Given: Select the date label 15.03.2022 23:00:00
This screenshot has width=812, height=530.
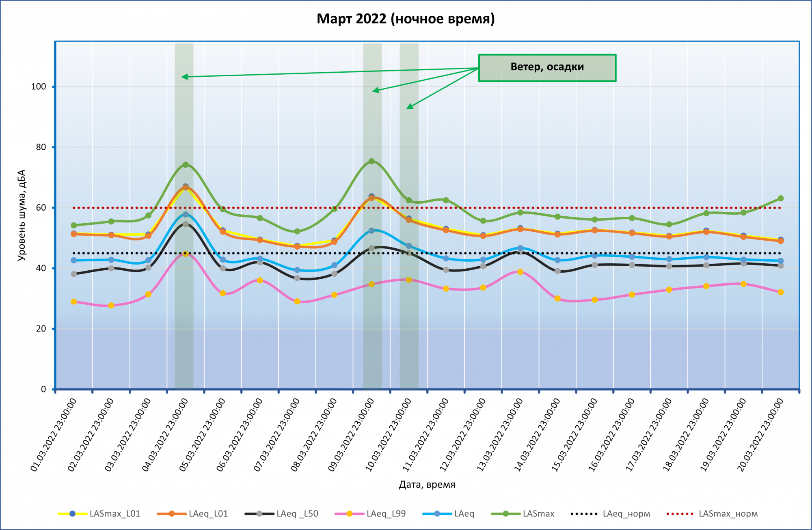Looking at the screenshot, I should [x=574, y=435].
